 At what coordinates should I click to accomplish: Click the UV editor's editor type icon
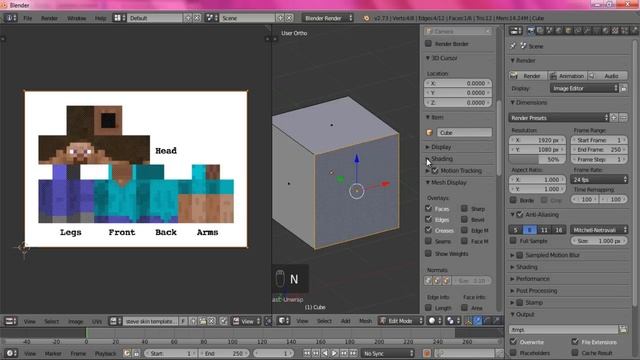click(x=10, y=321)
